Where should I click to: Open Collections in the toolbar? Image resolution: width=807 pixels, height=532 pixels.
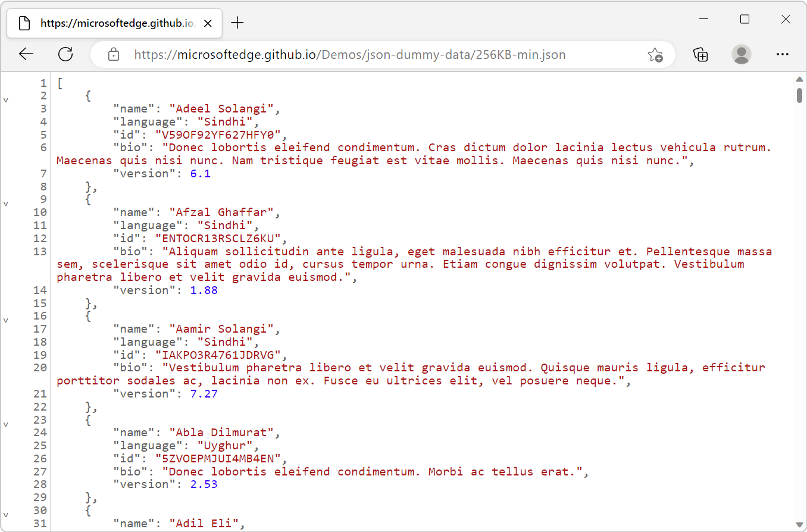(700, 54)
